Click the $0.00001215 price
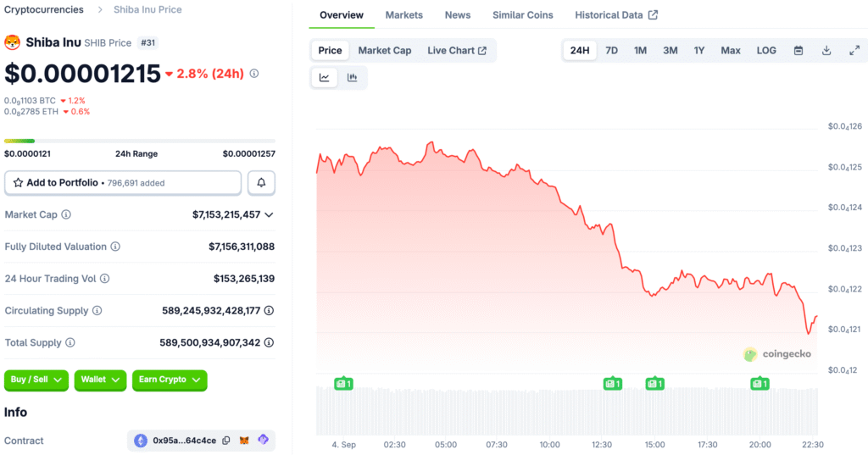Image resolution: width=868 pixels, height=455 pixels. [82, 74]
